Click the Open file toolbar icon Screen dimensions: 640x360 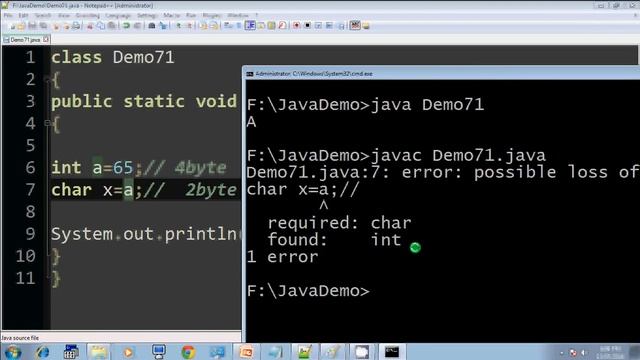coord(21,26)
